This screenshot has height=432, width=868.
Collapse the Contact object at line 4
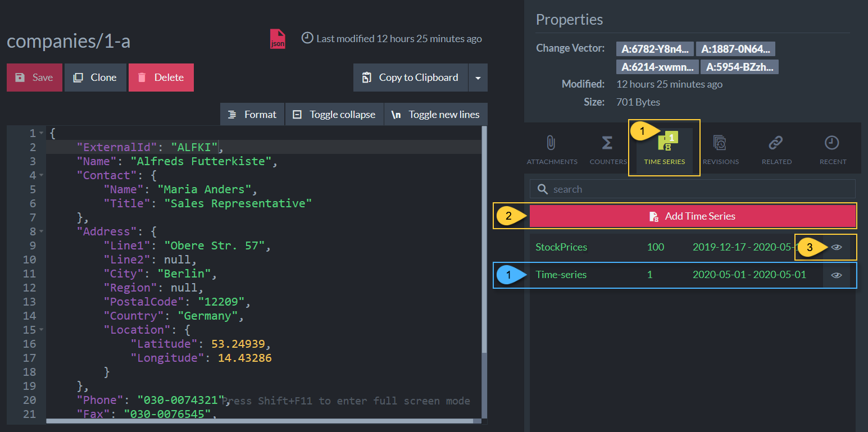(x=41, y=175)
